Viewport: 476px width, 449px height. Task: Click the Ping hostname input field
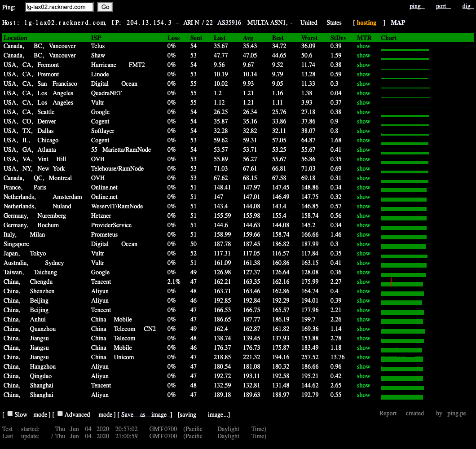(x=59, y=7)
